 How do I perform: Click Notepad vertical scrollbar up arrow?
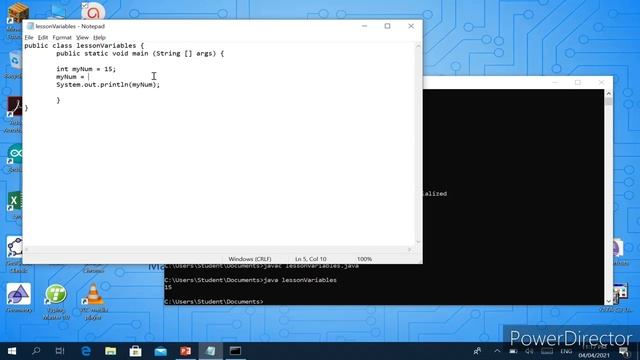(418, 46)
